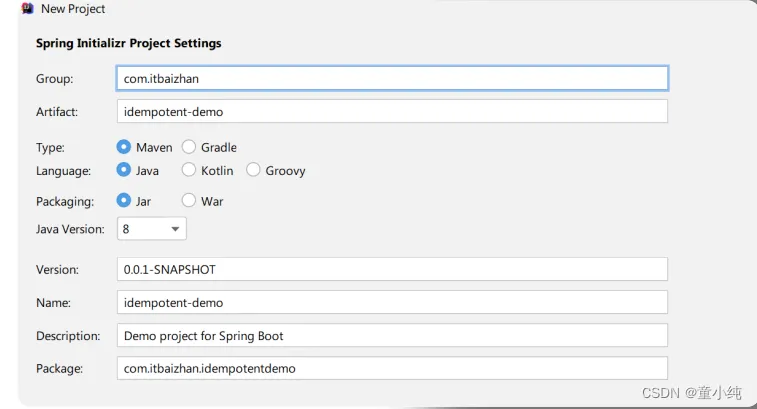Choose Kotlin as the language
757x409 pixels.
189,171
